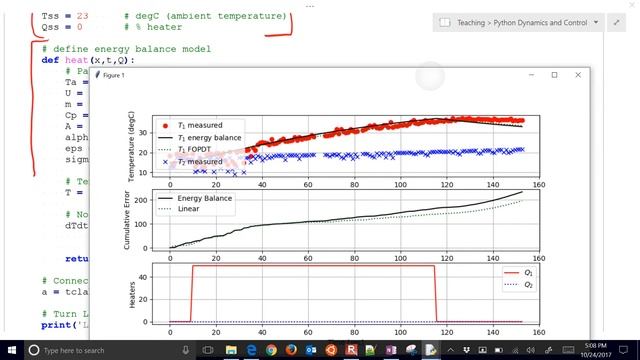Click the notebook page icon beside 'Teaching'

point(444,22)
